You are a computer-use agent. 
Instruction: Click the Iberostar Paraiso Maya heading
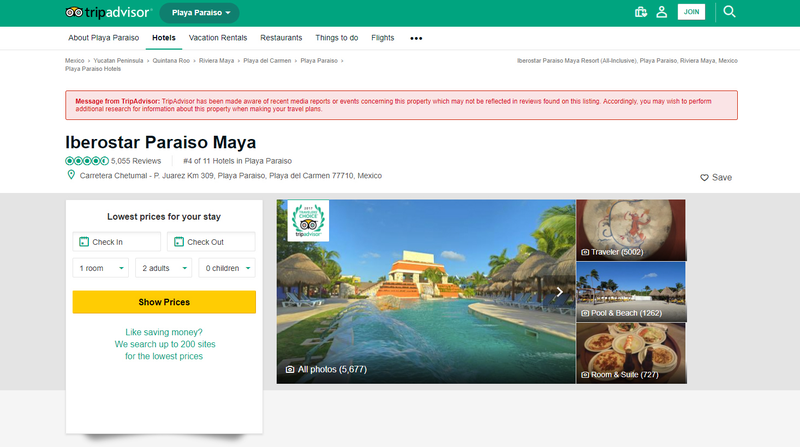pyautogui.click(x=161, y=142)
